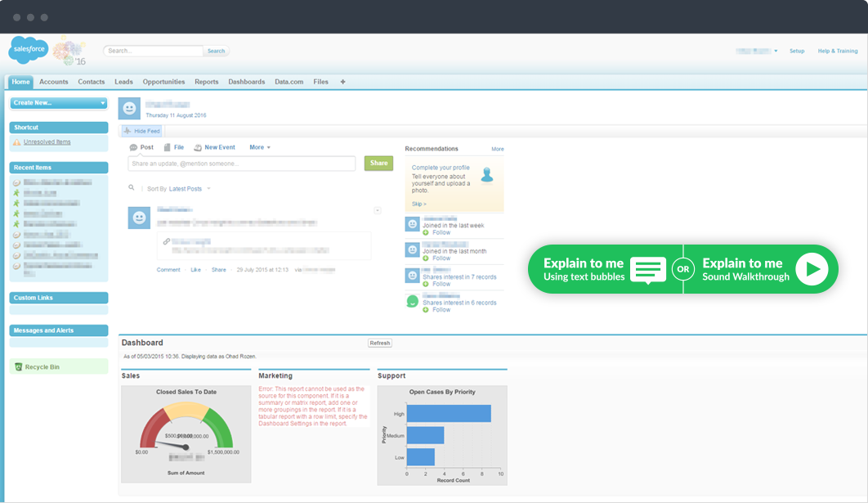Click the Hide Feed button
This screenshot has width=868, height=503.
141,132
